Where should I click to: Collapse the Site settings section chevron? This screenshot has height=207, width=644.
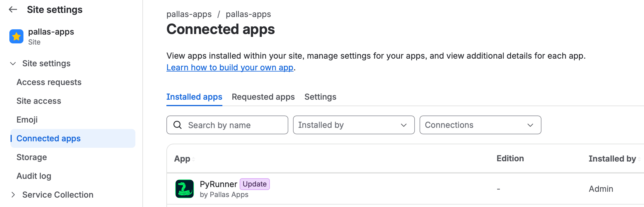coord(13,63)
